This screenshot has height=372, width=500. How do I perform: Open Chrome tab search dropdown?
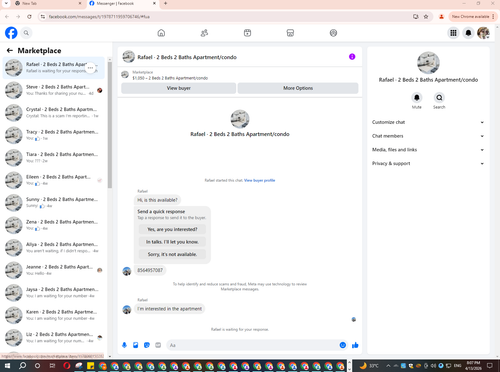(6, 3)
